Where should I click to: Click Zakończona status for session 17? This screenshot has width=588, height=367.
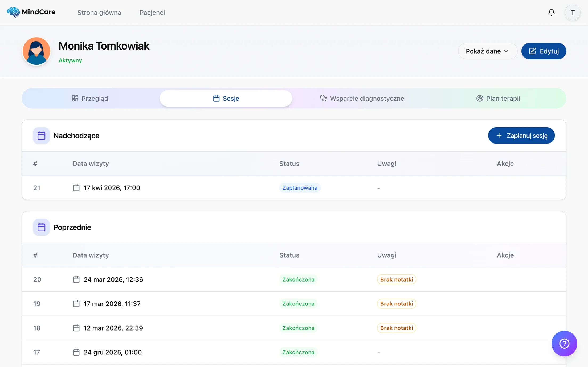click(x=298, y=352)
